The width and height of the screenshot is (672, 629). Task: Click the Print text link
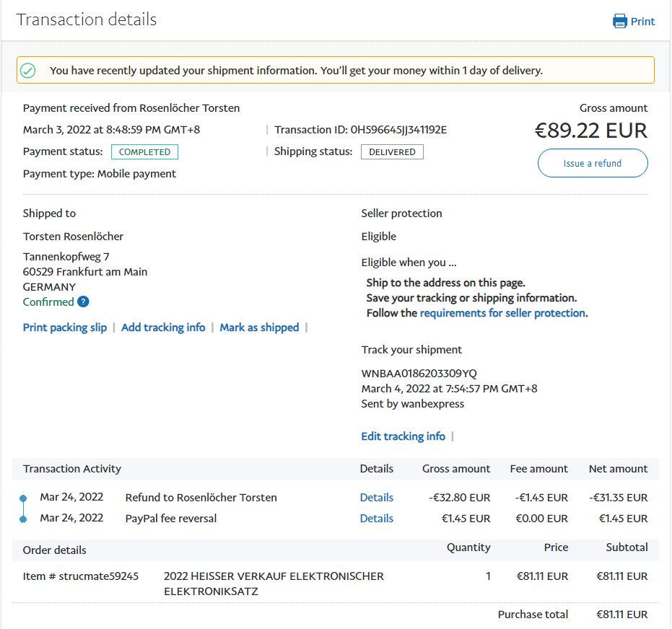pos(642,22)
